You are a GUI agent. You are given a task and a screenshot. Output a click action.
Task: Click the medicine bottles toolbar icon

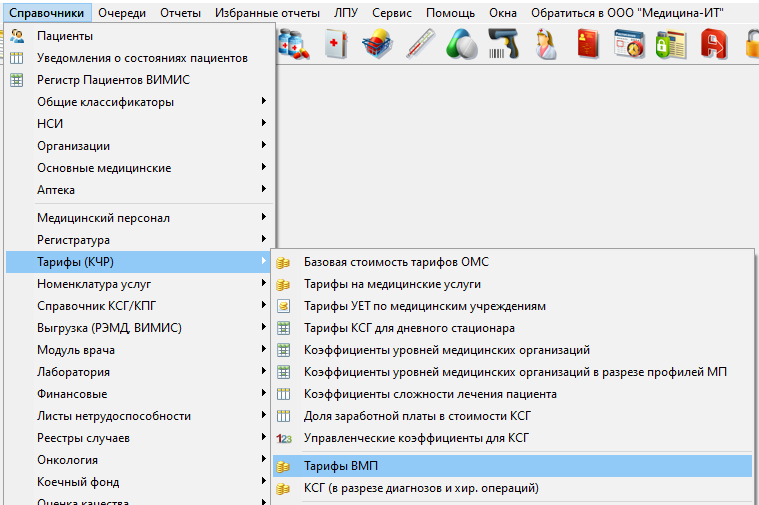[x=294, y=45]
